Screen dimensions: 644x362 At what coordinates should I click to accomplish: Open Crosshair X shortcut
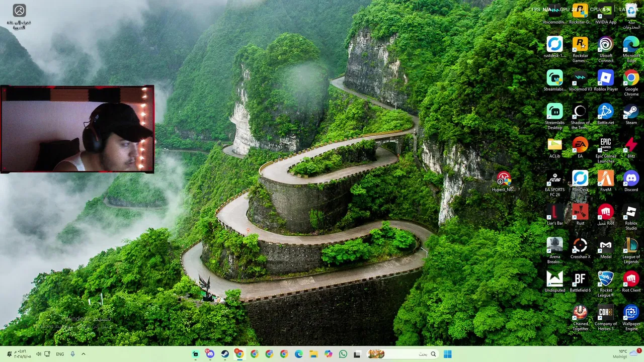coord(580,248)
